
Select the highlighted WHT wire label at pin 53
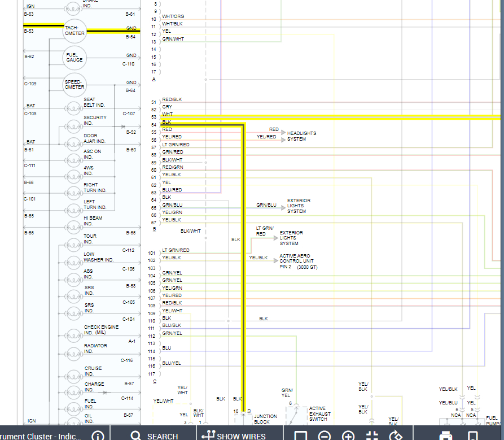[167, 114]
